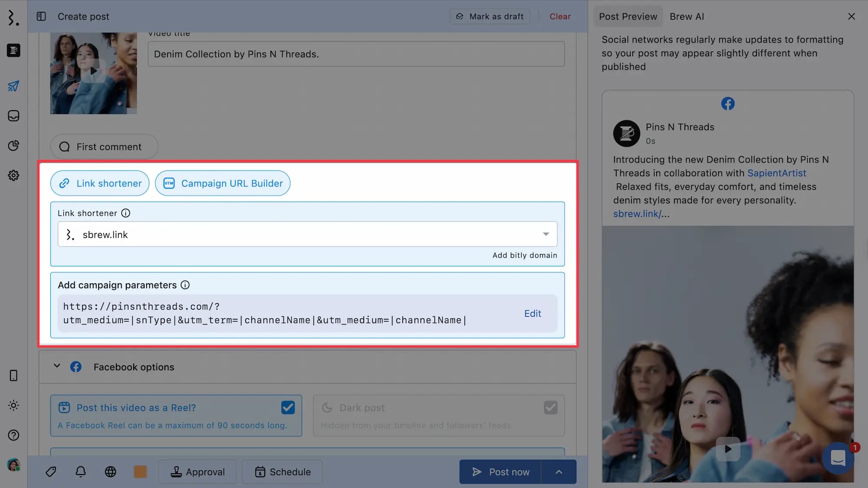
Task: Open the user profile avatar
Action: (13, 465)
